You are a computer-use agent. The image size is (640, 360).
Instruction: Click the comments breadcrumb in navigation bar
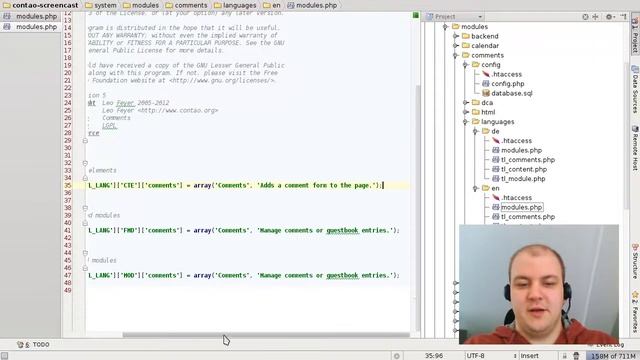(x=187, y=5)
